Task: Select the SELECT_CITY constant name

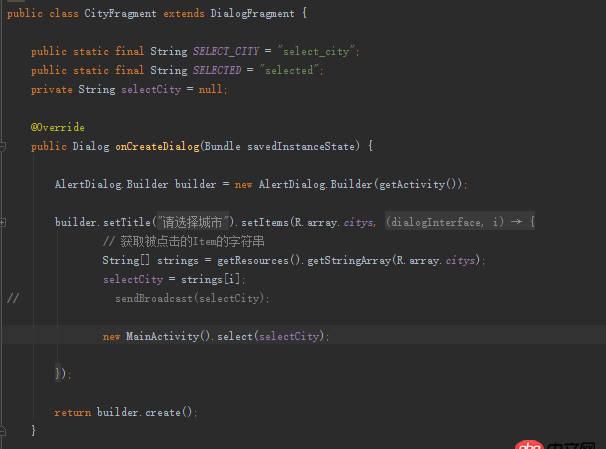Action: 226,51
